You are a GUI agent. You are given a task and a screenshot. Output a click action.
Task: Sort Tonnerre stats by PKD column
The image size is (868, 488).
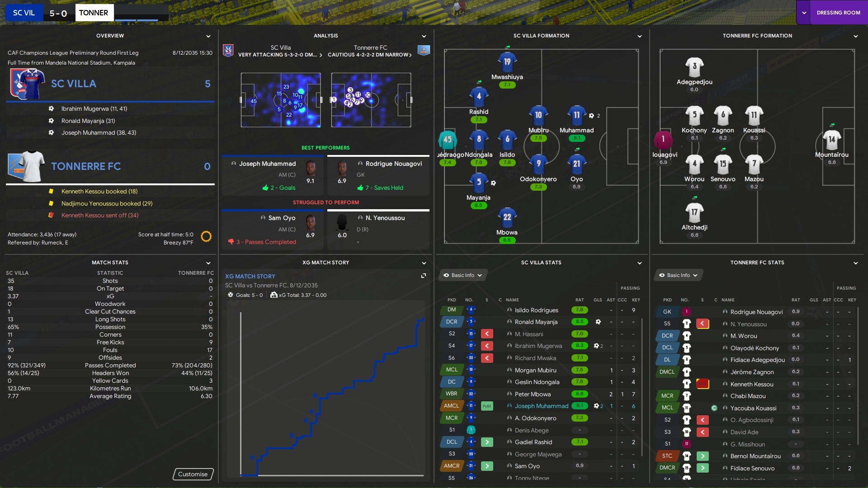coord(667,300)
